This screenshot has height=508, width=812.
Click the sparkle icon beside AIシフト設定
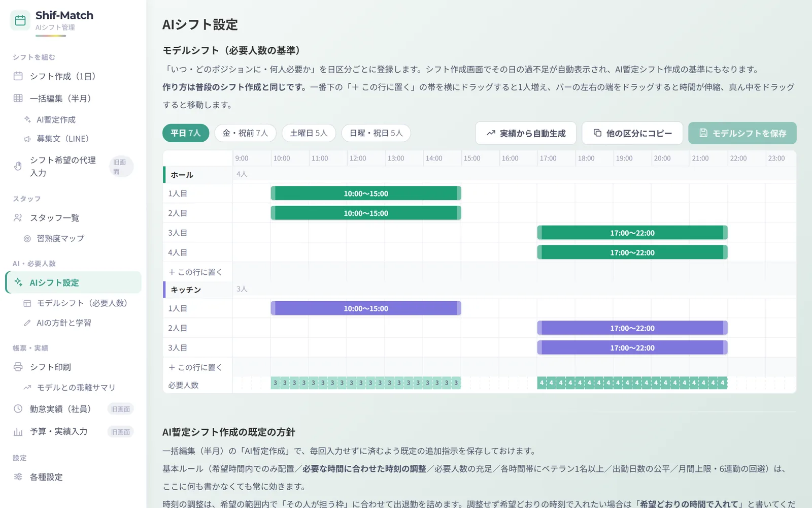coord(18,282)
